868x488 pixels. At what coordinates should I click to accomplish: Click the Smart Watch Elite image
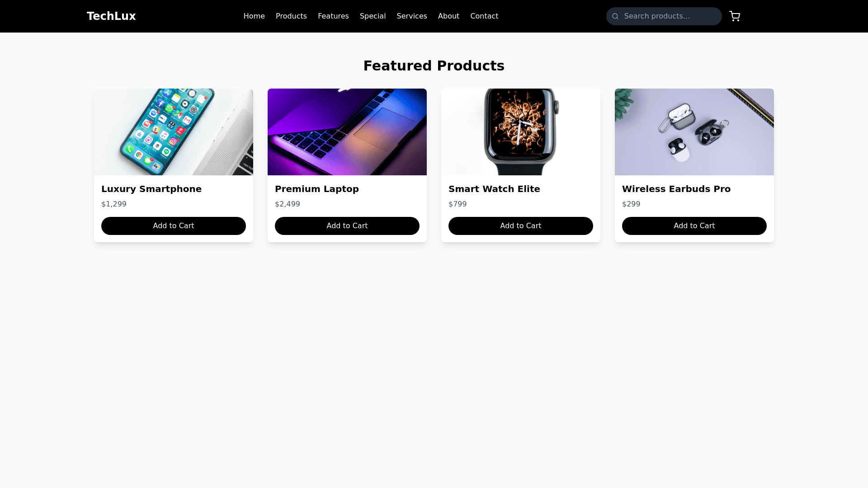[x=521, y=132]
